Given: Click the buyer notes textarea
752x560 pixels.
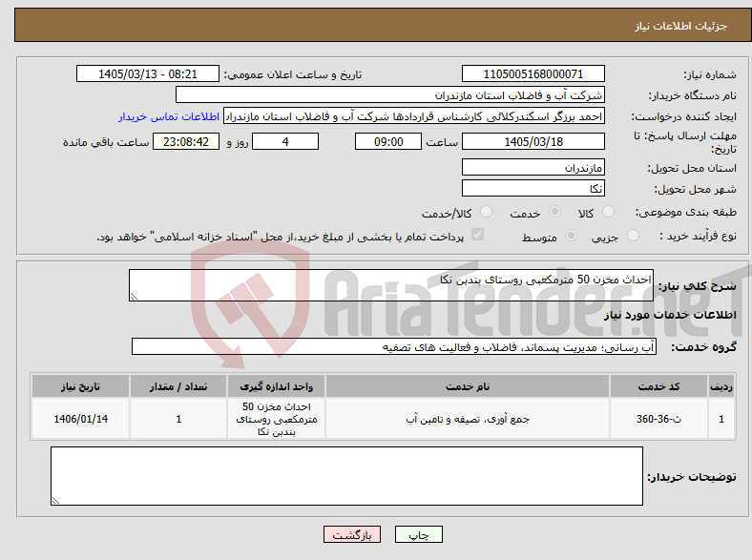Looking at the screenshot, I should pyautogui.click(x=346, y=476).
